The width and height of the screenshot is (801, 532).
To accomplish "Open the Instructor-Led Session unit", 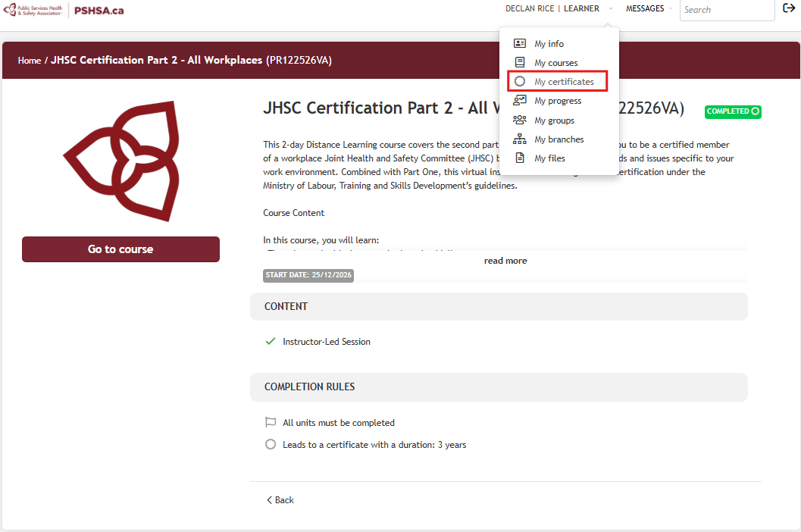I will (327, 341).
